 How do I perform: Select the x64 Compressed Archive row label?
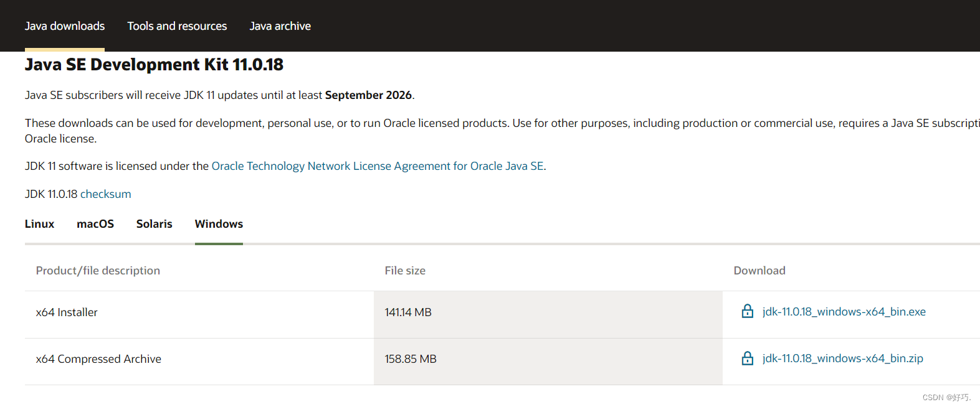pyautogui.click(x=98, y=359)
